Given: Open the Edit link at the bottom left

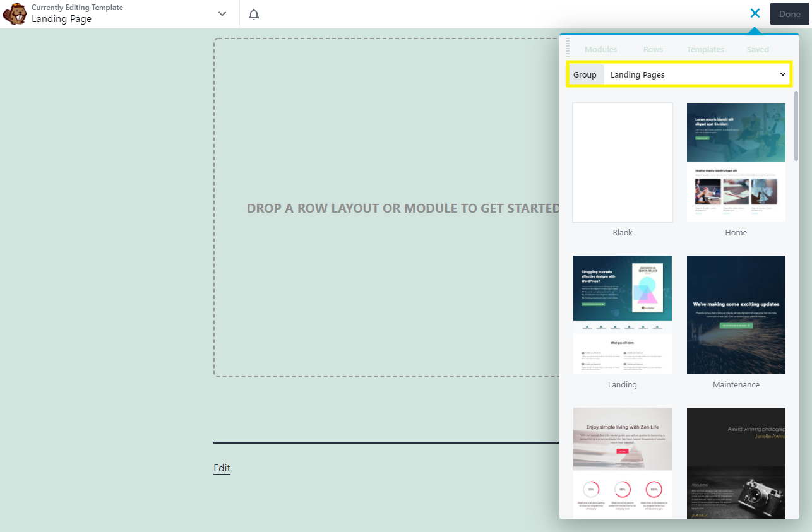Looking at the screenshot, I should (x=222, y=468).
